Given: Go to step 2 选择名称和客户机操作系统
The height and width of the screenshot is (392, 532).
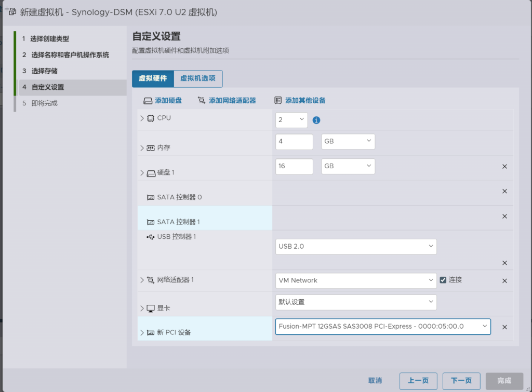Looking at the screenshot, I should coord(70,55).
